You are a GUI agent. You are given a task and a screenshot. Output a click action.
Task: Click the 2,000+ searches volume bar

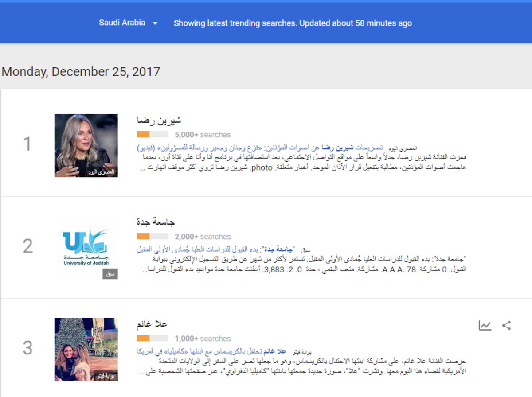[x=153, y=237]
